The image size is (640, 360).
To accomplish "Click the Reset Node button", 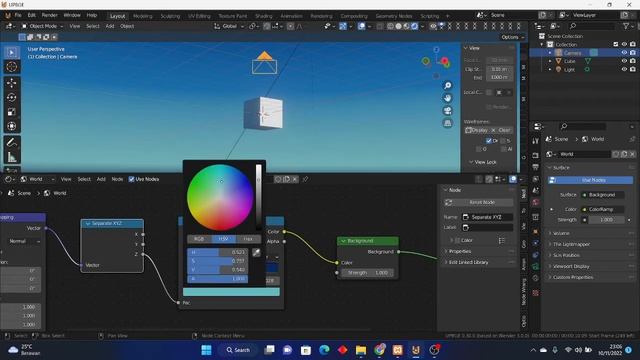I will (x=478, y=202).
